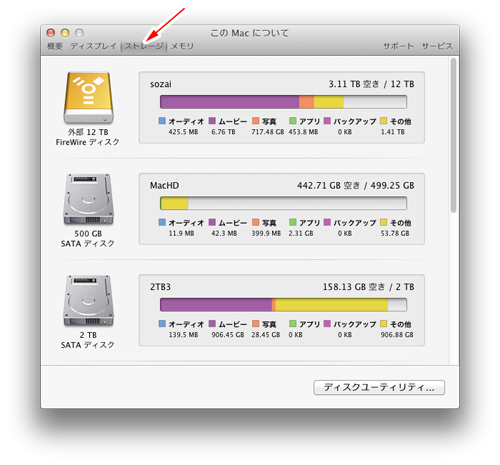Switch to the 概要 tab
Image resolution: width=500 pixels, height=465 pixels.
click(55, 46)
